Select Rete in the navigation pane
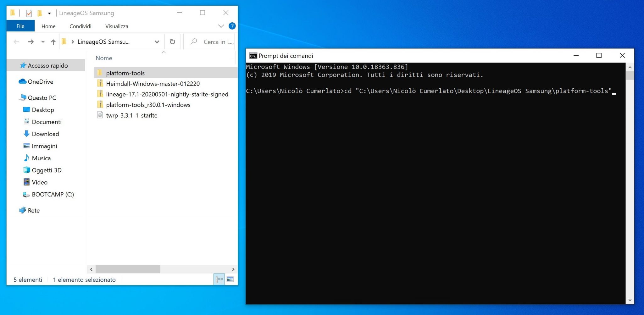This screenshot has width=644, height=315. (34, 210)
